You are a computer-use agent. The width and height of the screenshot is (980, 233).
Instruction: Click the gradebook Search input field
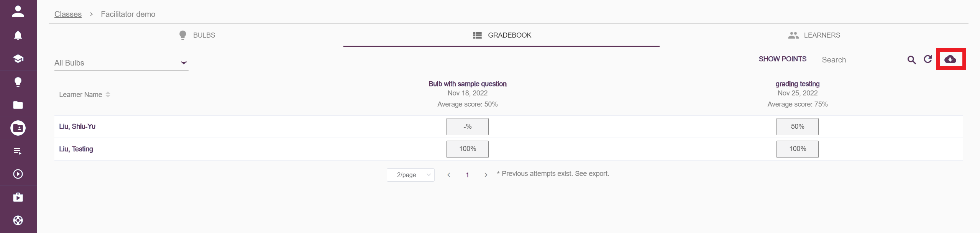point(862,60)
